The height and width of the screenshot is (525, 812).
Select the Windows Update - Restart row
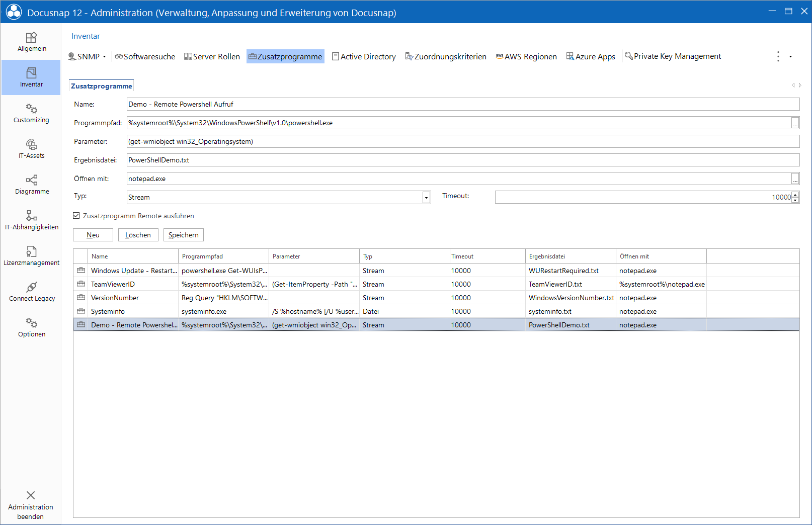pos(436,271)
